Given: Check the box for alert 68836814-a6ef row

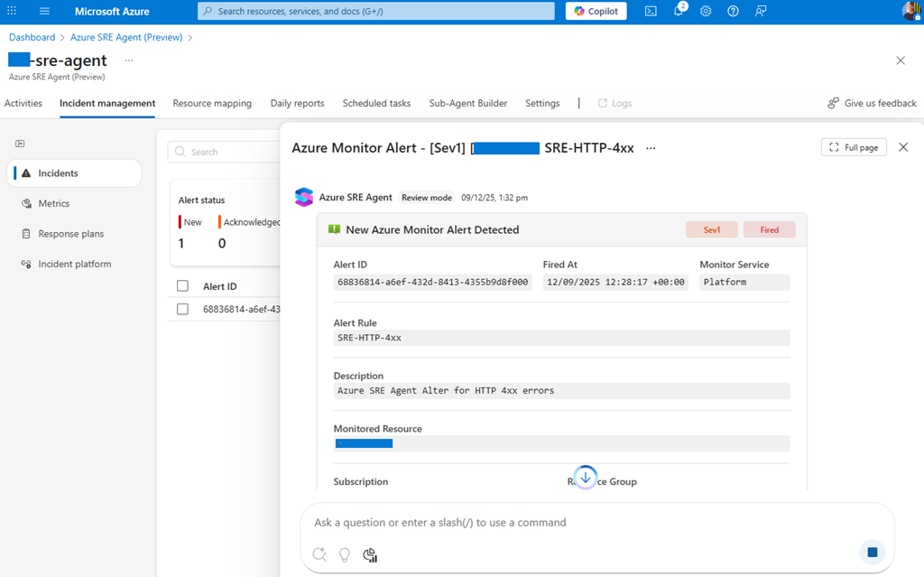Looking at the screenshot, I should (183, 309).
